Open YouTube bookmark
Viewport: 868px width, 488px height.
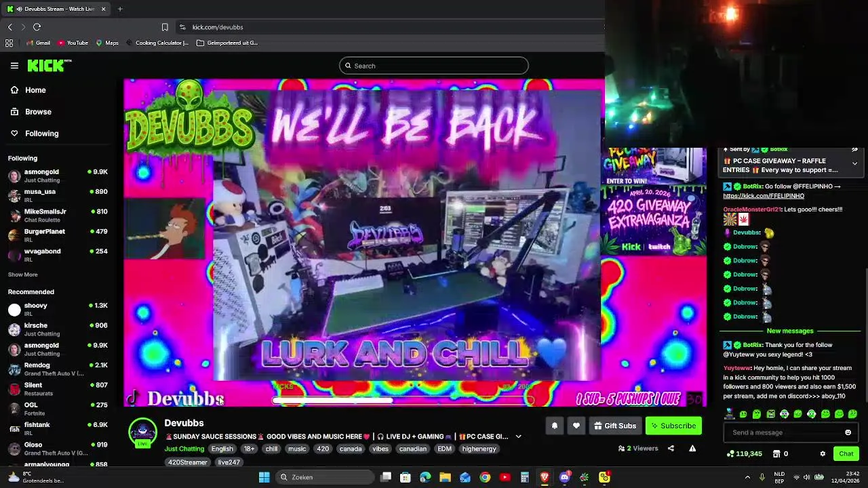73,43
